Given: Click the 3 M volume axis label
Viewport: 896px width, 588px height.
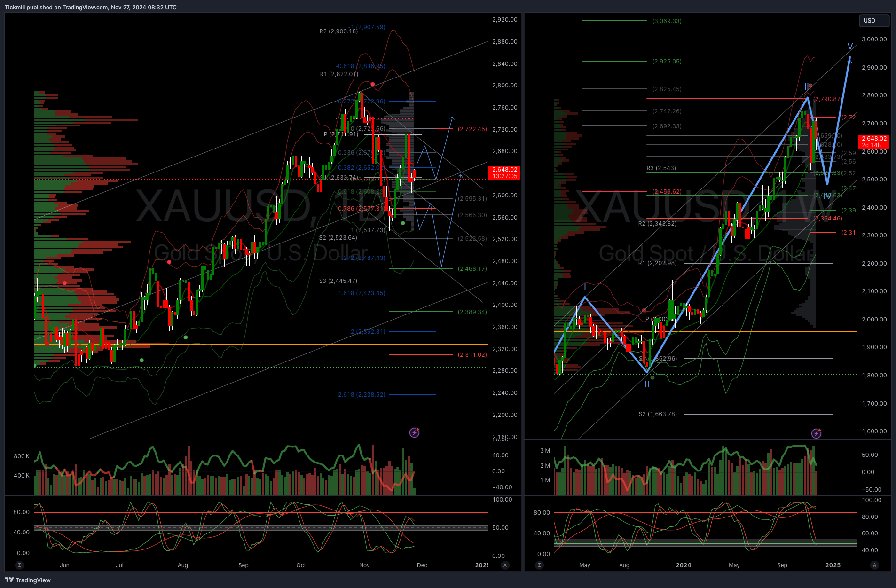Looking at the screenshot, I should click(x=545, y=450).
